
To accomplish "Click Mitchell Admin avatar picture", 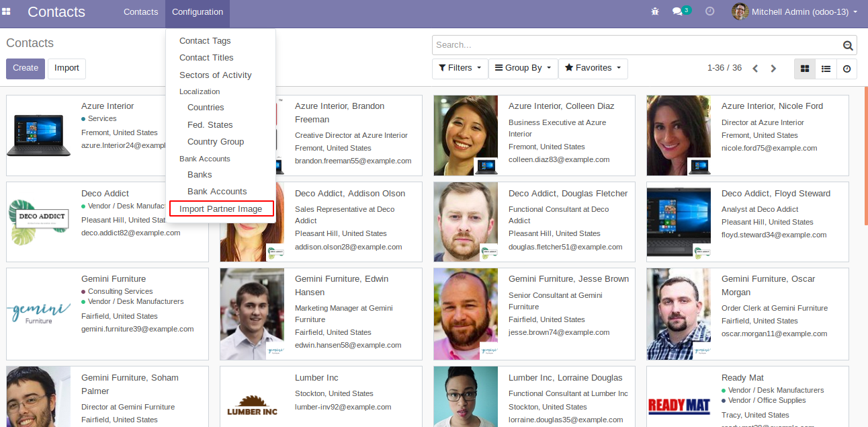I will [x=740, y=11].
